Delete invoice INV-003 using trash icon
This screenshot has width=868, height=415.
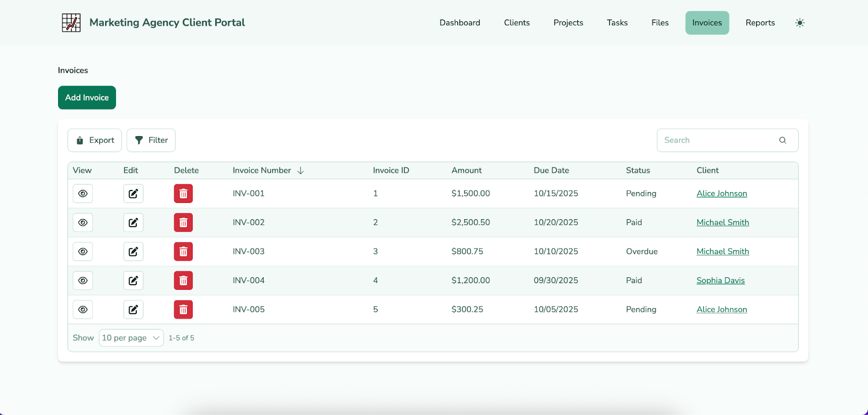(183, 252)
